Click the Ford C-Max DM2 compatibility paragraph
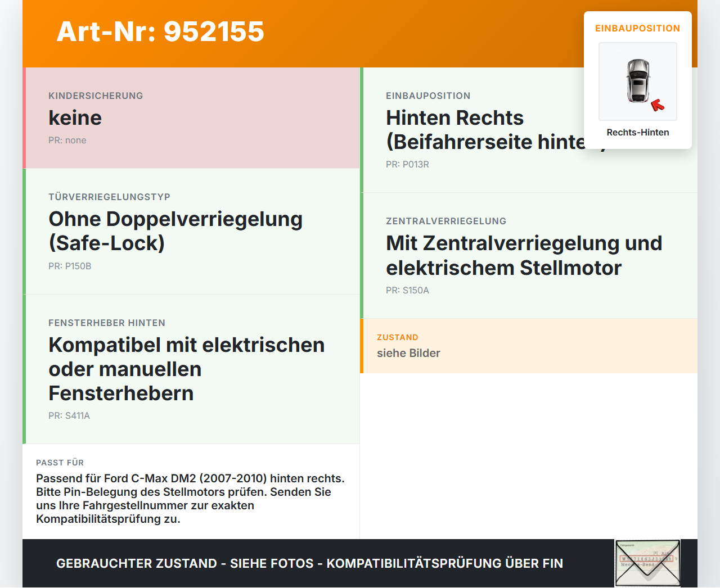This screenshot has width=720, height=588. (x=191, y=499)
